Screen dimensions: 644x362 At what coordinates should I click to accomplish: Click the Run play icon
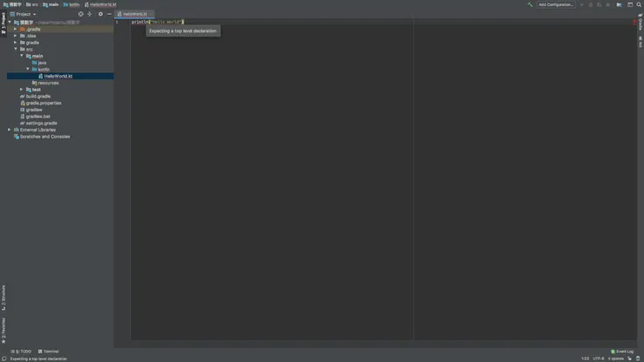click(x=581, y=4)
